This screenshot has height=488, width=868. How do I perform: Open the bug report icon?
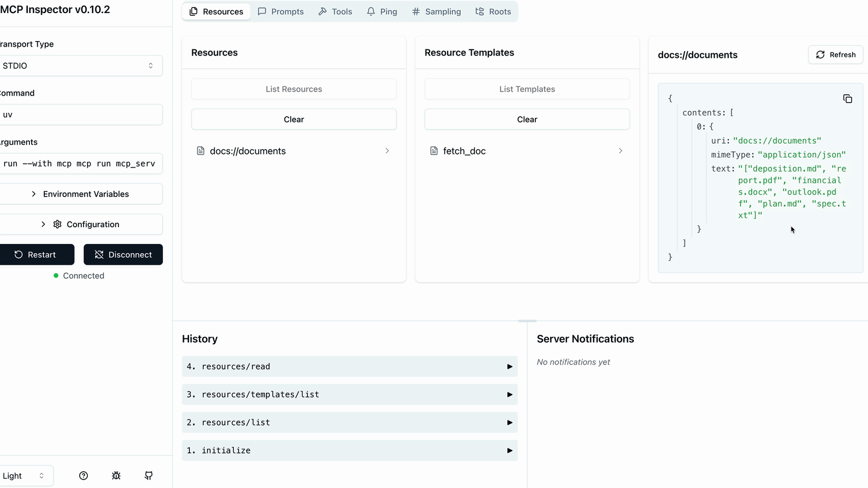(116, 475)
